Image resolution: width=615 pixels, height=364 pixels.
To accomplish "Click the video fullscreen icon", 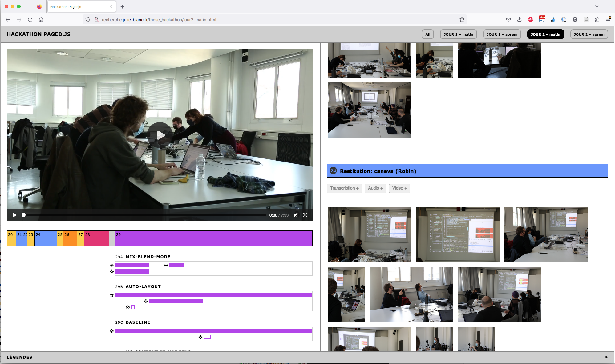I will (x=305, y=215).
